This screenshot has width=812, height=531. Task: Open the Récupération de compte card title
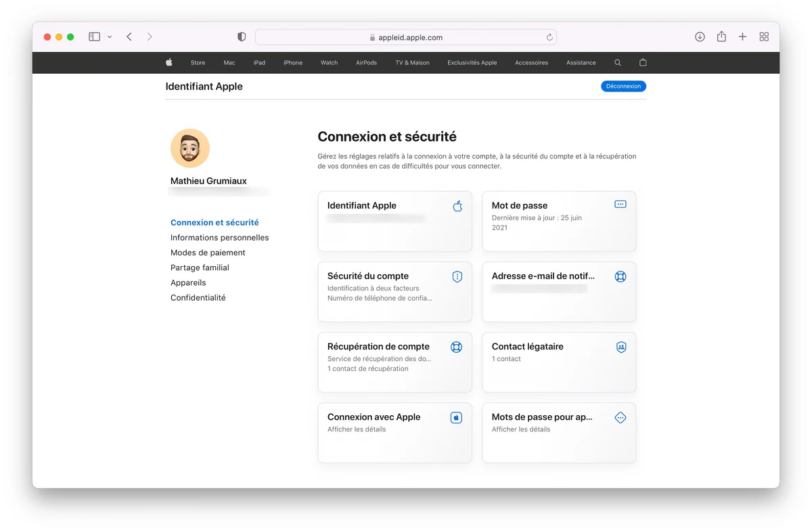pyautogui.click(x=378, y=346)
